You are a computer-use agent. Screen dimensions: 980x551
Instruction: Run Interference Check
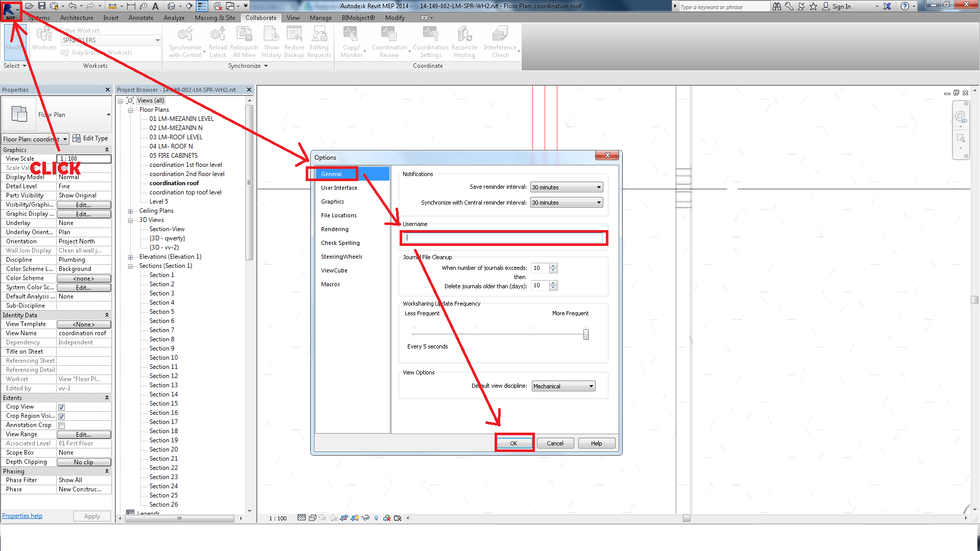tap(499, 41)
